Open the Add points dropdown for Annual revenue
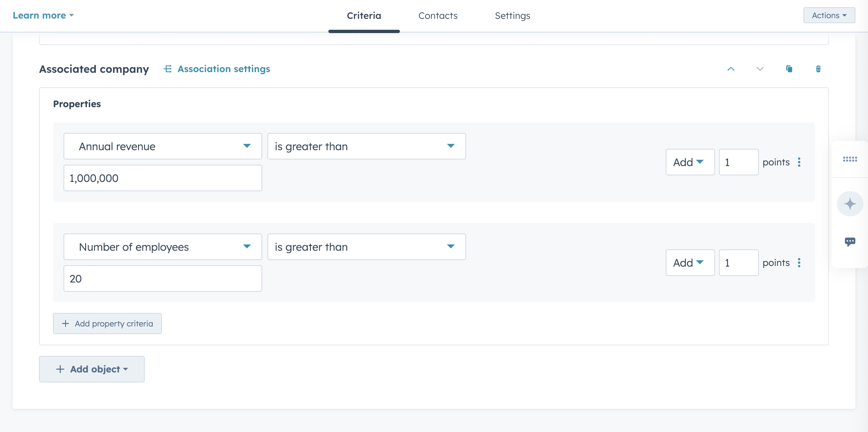The height and width of the screenshot is (432, 868). [690, 162]
